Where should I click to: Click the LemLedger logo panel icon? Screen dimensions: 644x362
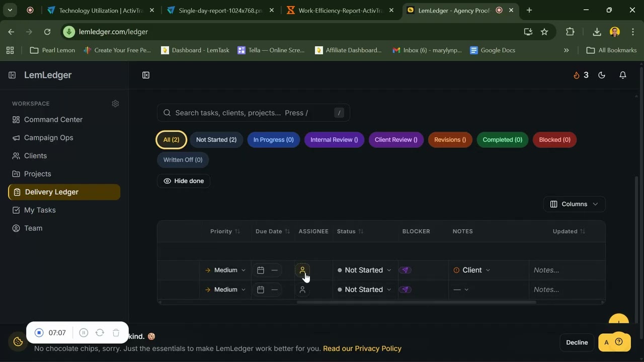point(12,75)
